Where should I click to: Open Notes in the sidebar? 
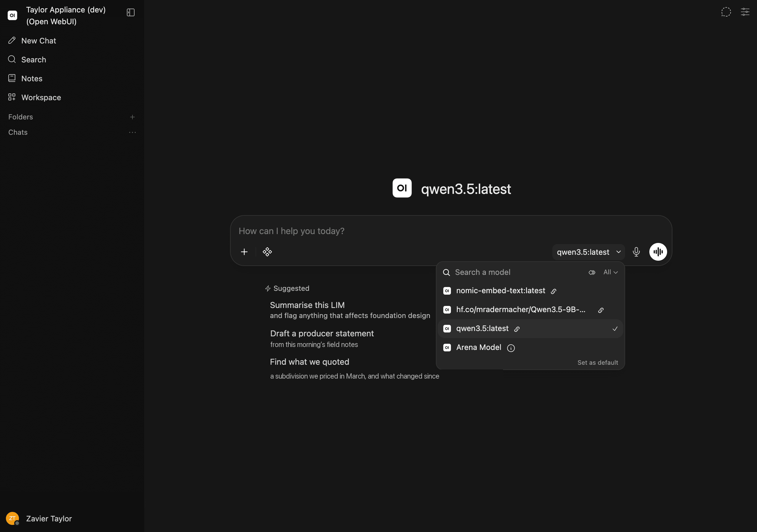(x=72, y=78)
